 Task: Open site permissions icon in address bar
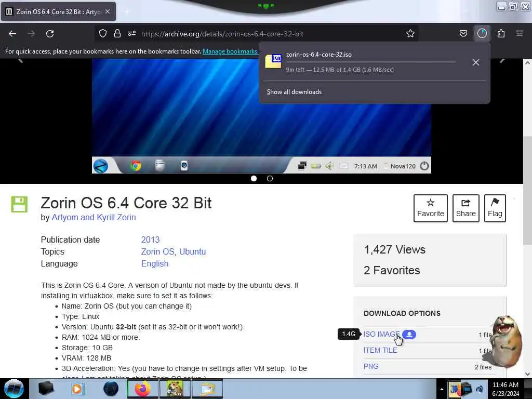coord(132,34)
